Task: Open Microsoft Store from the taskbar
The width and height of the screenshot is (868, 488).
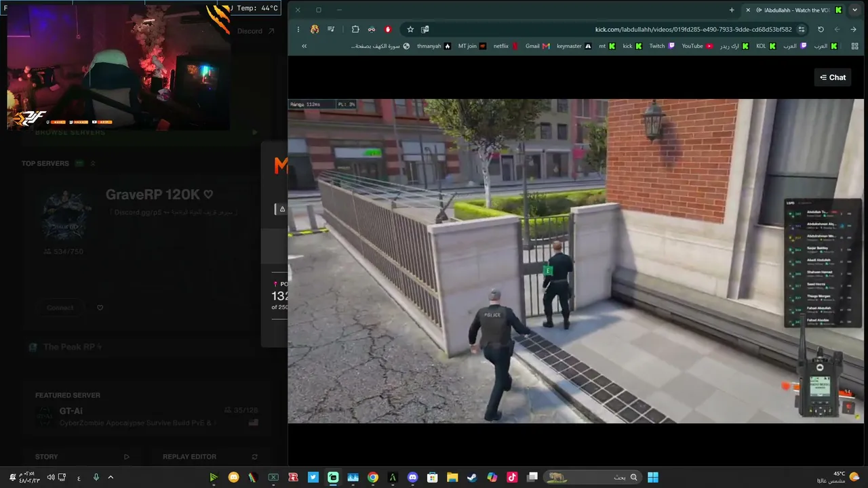Action: coord(433,477)
